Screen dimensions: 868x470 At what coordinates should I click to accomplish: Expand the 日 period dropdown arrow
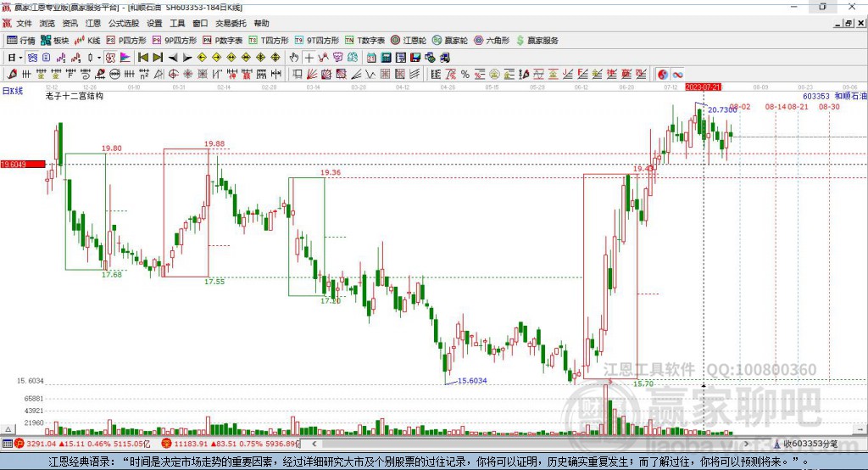(21, 58)
